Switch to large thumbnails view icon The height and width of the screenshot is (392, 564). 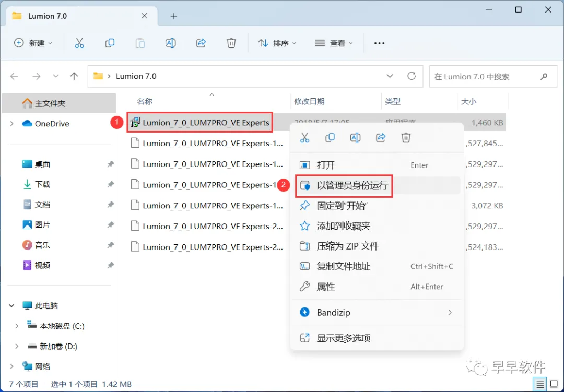click(x=554, y=385)
